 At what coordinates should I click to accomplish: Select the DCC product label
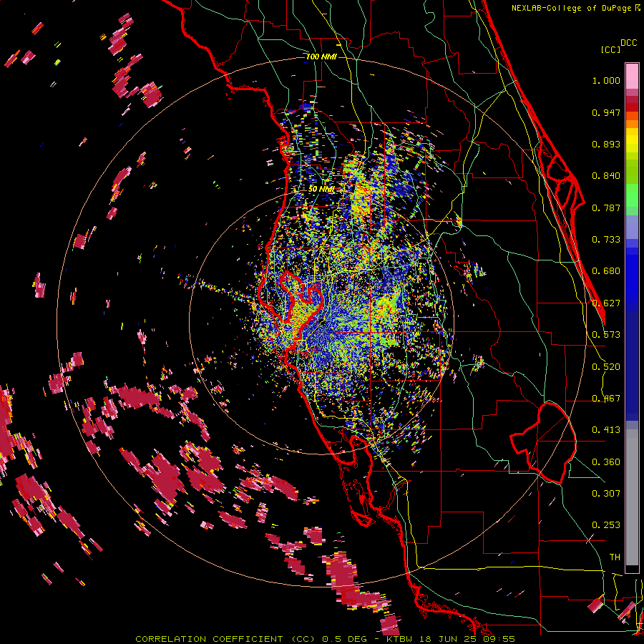628,43
